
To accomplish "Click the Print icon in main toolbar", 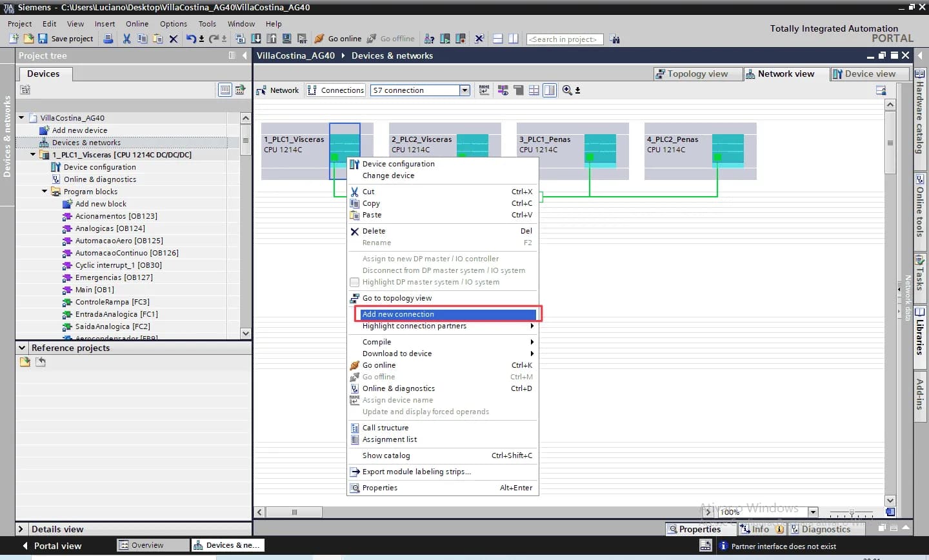I will [108, 39].
